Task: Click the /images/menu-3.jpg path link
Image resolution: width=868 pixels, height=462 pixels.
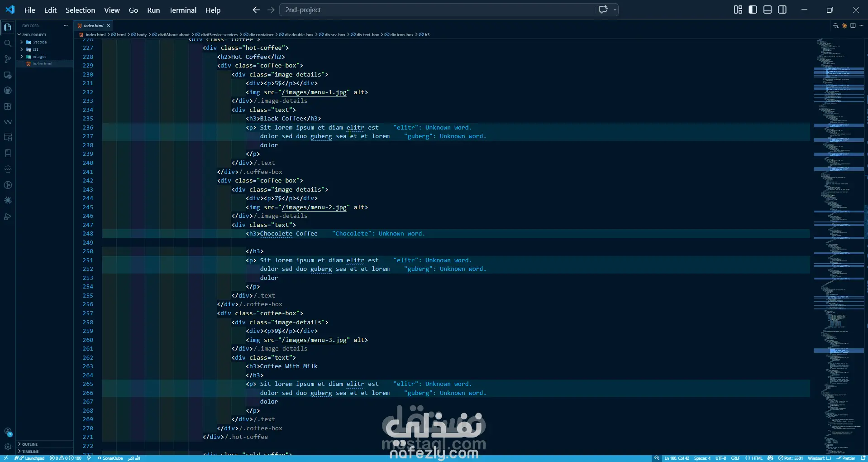Action: tap(314, 340)
